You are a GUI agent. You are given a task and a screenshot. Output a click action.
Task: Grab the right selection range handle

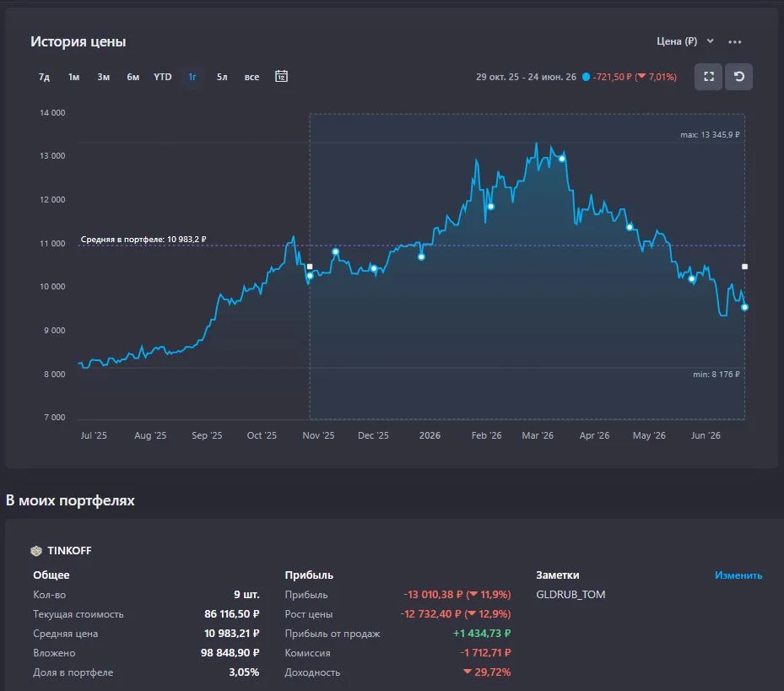click(744, 267)
